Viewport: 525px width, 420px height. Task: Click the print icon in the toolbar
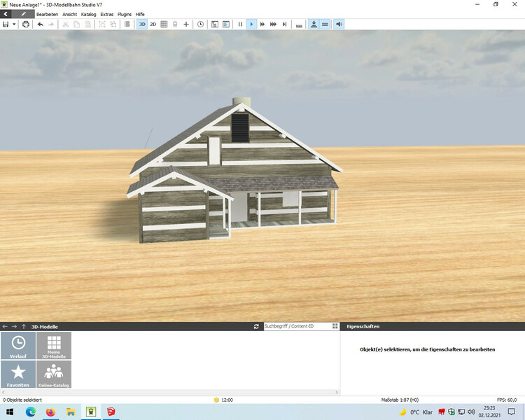click(x=26, y=24)
